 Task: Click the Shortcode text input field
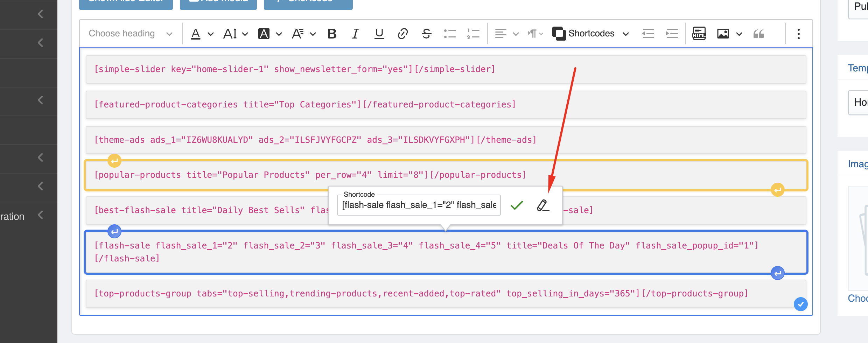(419, 205)
